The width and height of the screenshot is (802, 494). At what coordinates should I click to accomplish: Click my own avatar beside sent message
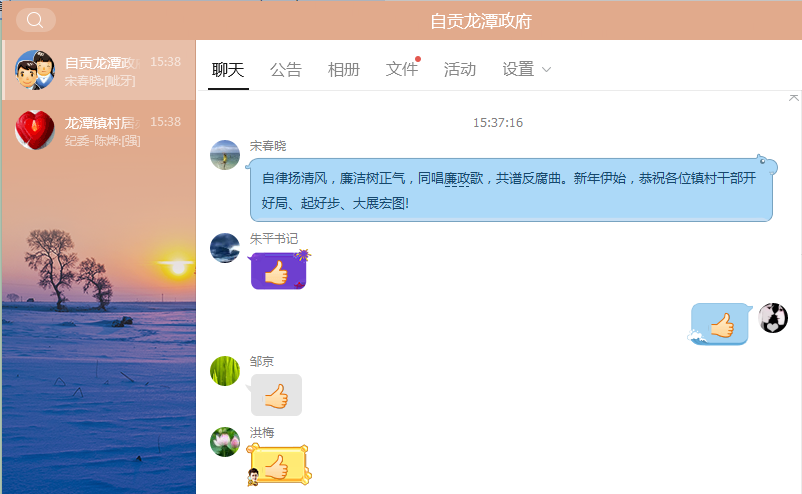click(773, 318)
